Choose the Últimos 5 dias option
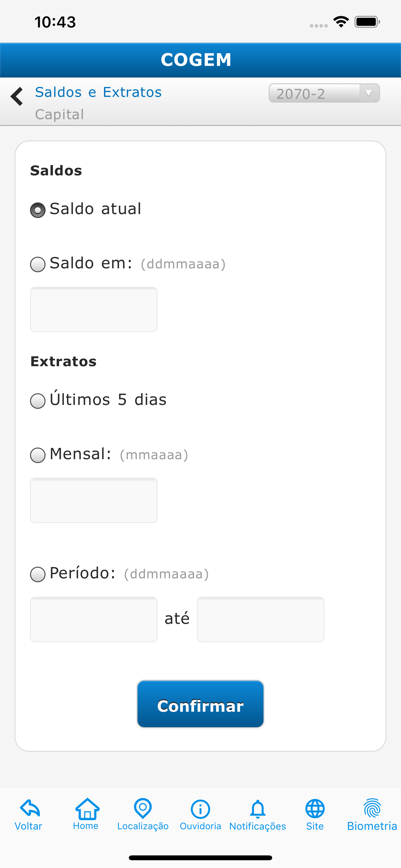The width and height of the screenshot is (401, 868). (38, 401)
